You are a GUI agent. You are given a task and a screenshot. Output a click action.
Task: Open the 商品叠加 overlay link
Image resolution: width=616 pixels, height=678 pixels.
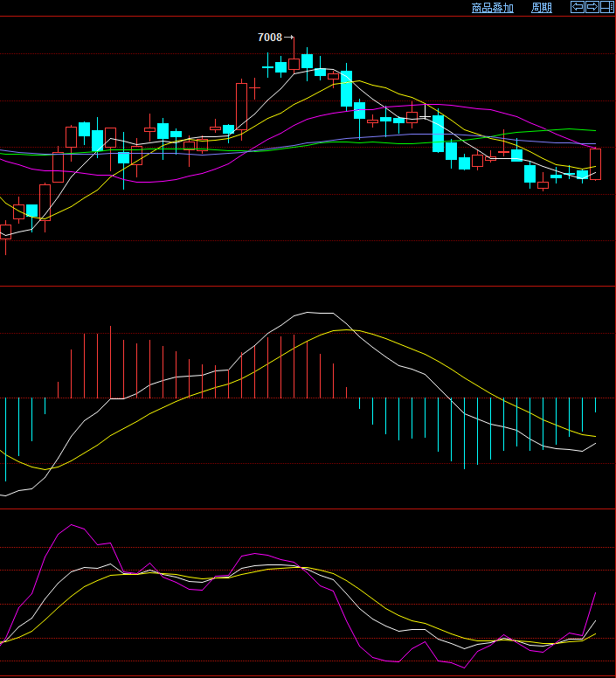click(493, 8)
